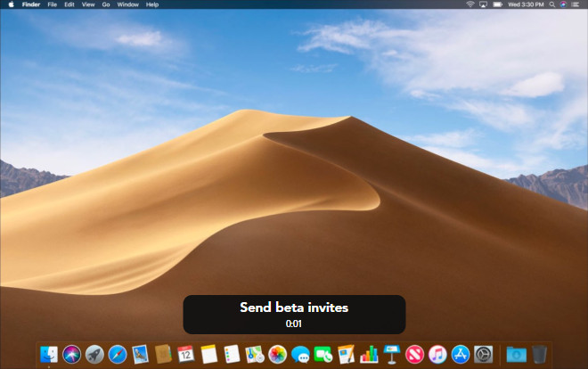588x369 pixels.
Task: Open the Finder menu in menu bar
Action: click(x=31, y=4)
